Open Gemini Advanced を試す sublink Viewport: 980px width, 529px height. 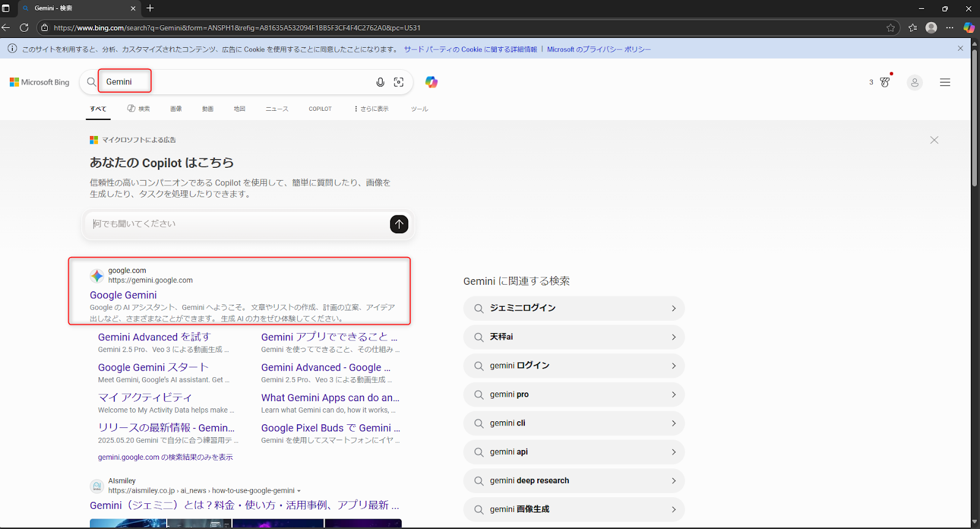(x=154, y=337)
